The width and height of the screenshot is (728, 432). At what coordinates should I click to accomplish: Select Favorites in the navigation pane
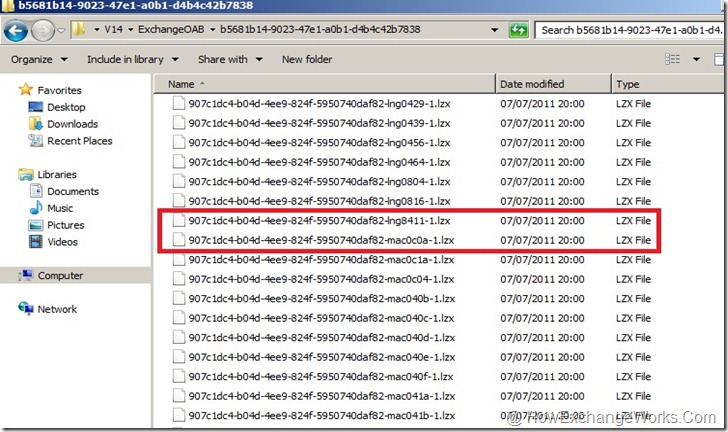[x=59, y=90]
